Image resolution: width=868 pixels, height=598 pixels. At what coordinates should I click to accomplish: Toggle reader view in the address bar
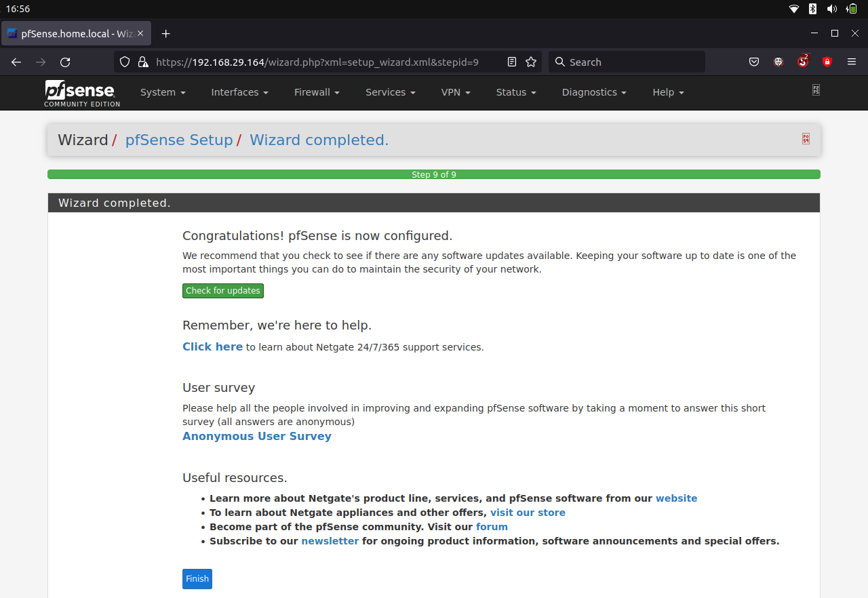click(x=512, y=62)
